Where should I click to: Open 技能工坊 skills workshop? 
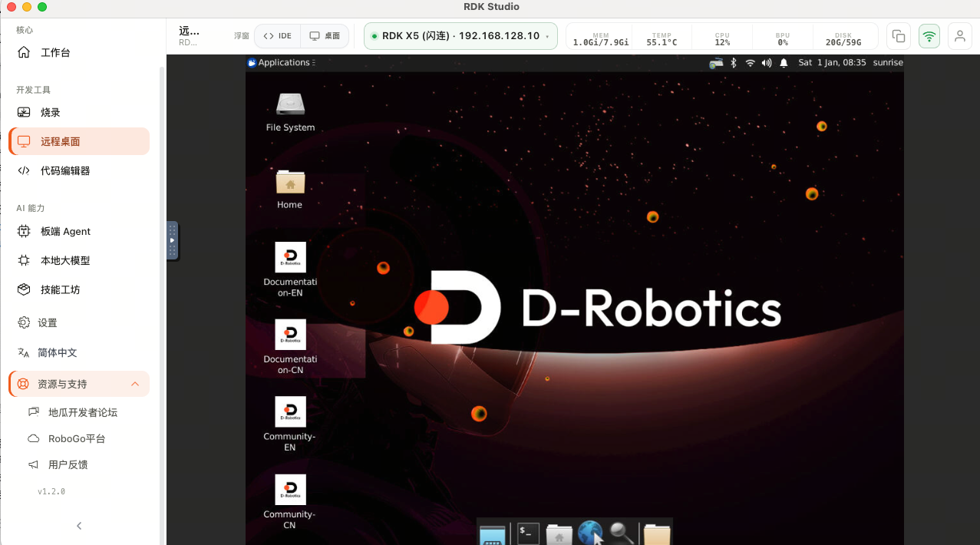pos(79,289)
